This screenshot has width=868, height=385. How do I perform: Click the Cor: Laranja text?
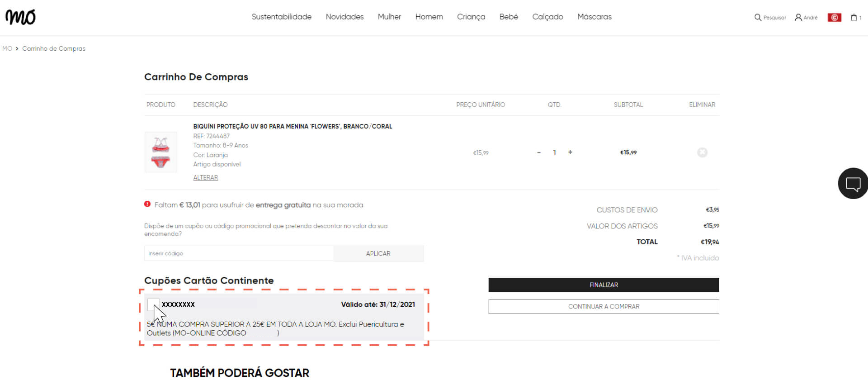tap(211, 155)
